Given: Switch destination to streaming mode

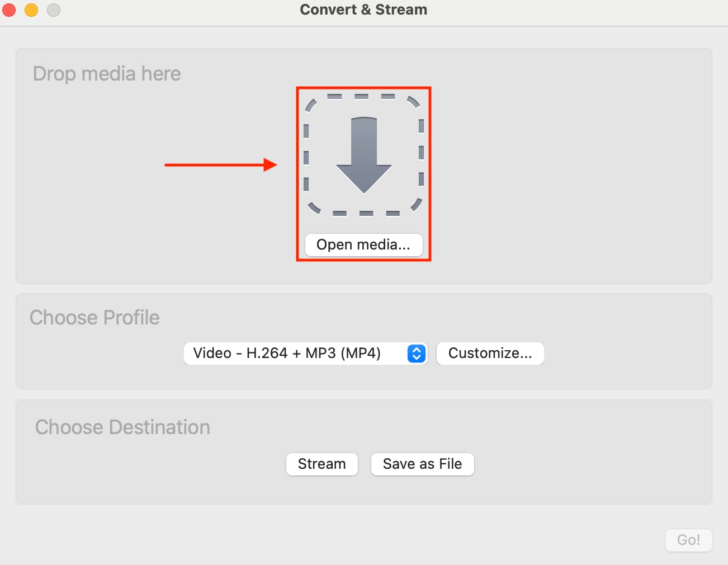Looking at the screenshot, I should [322, 464].
